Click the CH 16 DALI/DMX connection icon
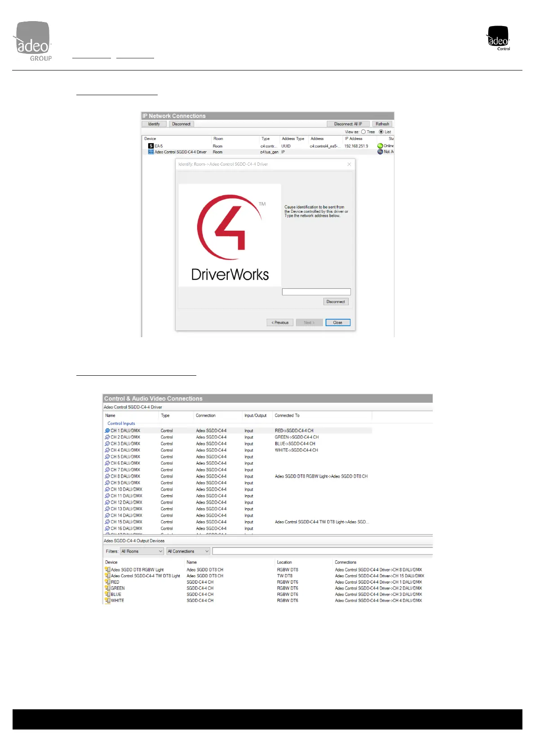Viewport: 535px width, 756px height. (x=107, y=528)
